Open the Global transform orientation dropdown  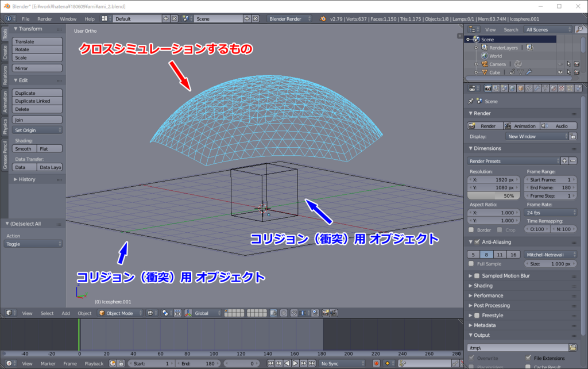click(x=207, y=313)
